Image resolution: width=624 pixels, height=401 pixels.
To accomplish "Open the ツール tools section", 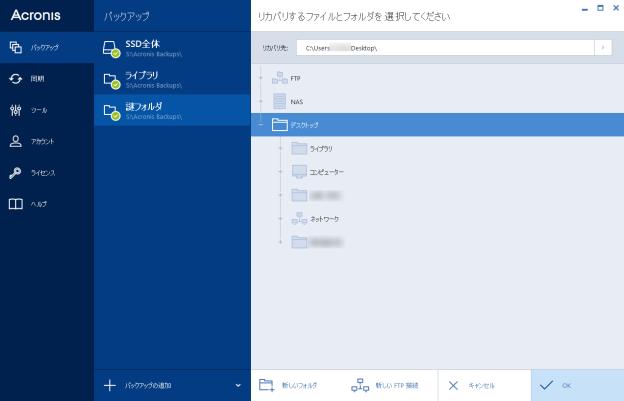I will (47, 110).
